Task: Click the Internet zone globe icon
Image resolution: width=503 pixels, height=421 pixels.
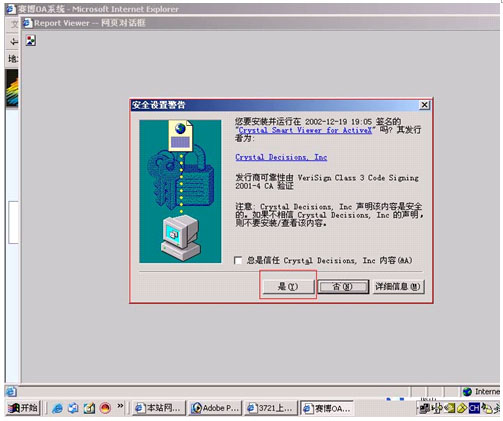Action: (467, 391)
